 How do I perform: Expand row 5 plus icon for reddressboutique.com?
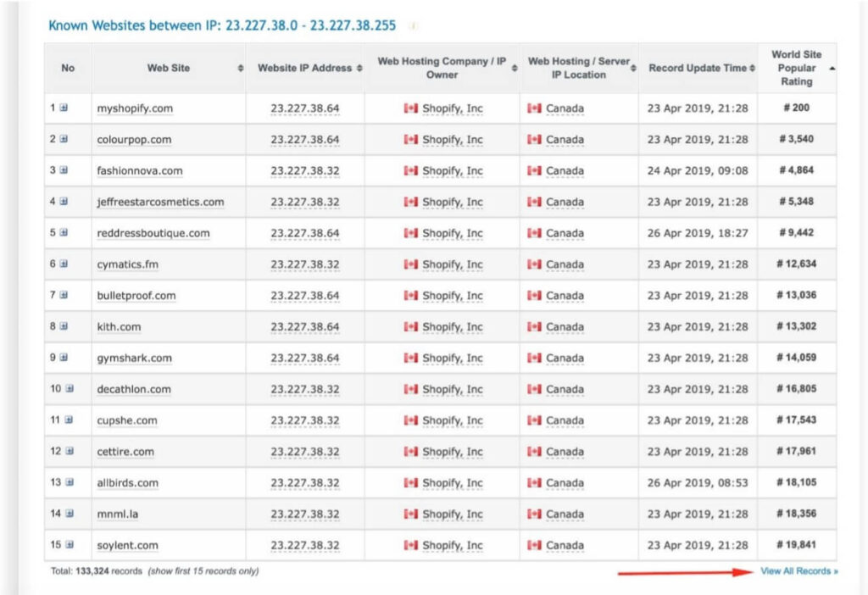click(x=64, y=232)
